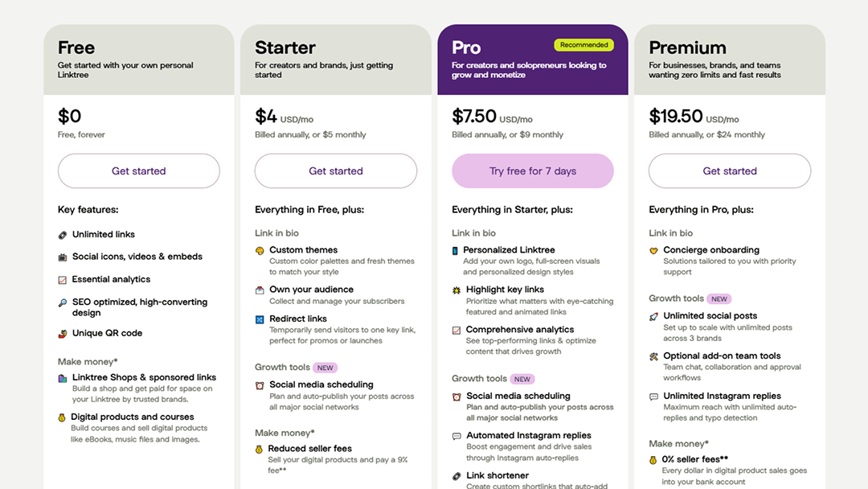
Task: Click the Link shortener icon in Pro
Action: click(456, 475)
